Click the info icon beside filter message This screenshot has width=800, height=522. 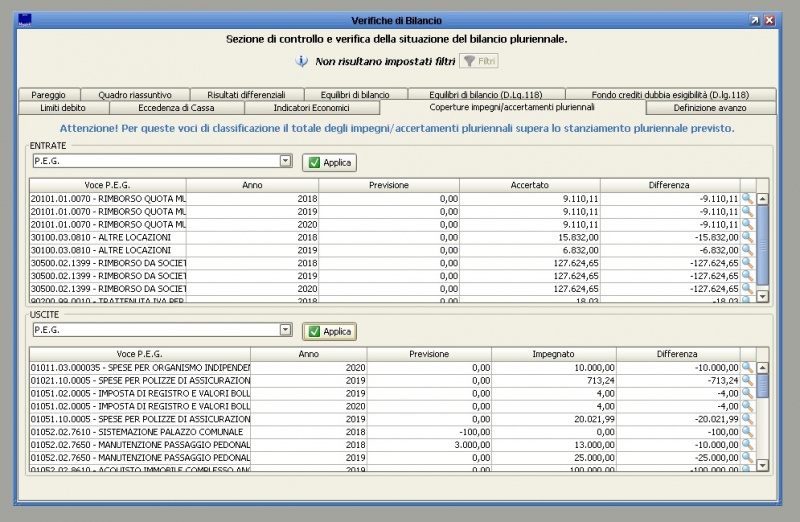303,62
